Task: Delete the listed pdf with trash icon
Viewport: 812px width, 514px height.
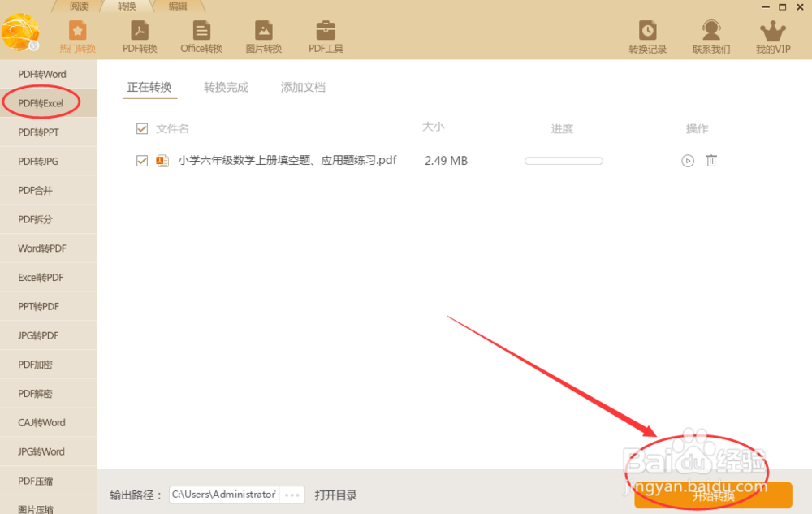Action: [x=711, y=161]
